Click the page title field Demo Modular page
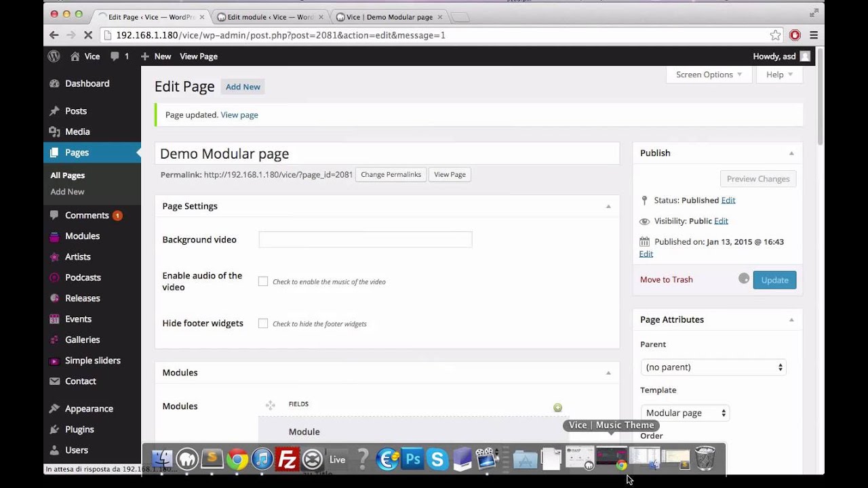 click(x=387, y=154)
